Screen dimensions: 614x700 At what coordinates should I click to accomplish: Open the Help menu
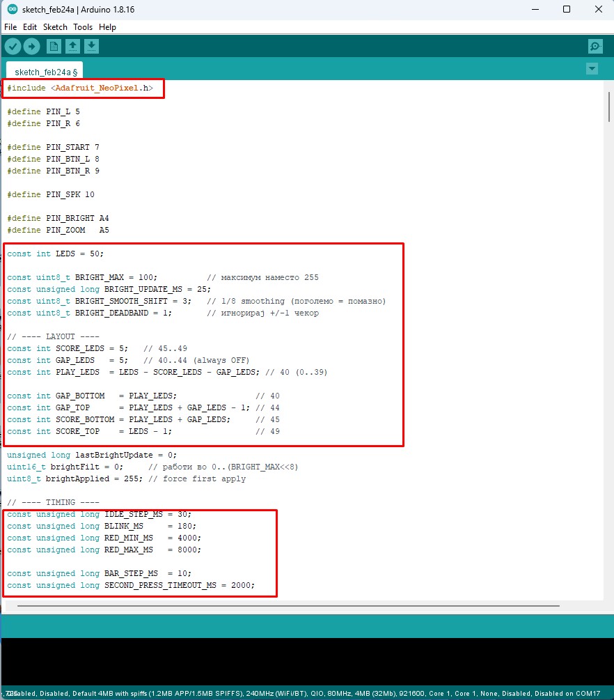(107, 27)
